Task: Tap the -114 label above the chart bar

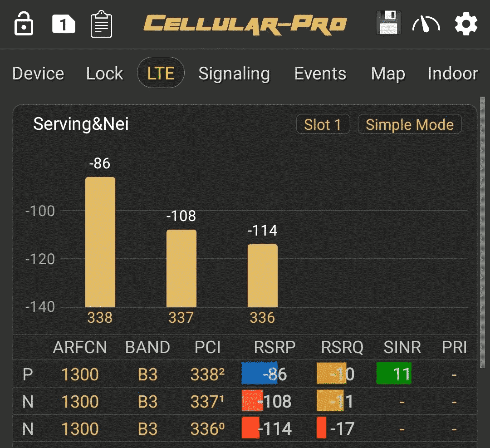Action: coord(263,231)
